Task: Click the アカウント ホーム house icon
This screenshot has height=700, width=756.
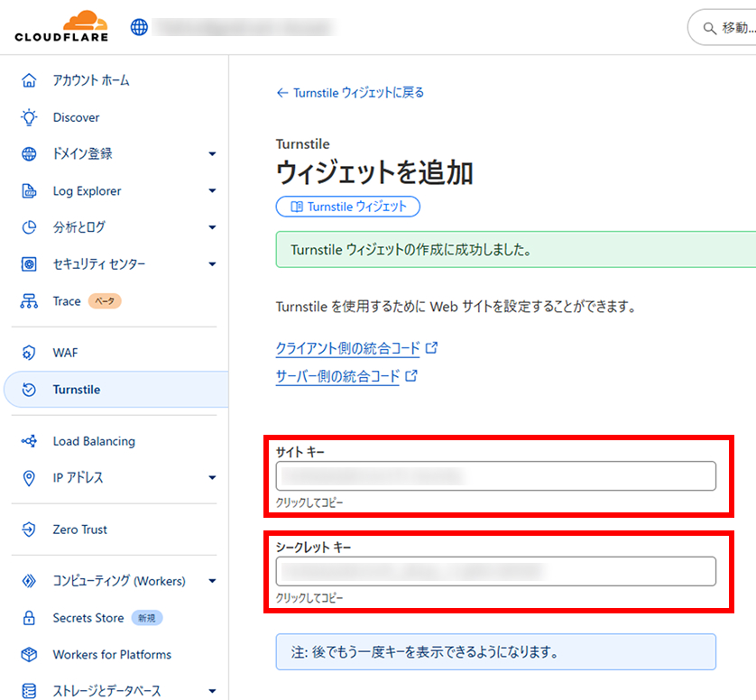Action: coord(29,80)
